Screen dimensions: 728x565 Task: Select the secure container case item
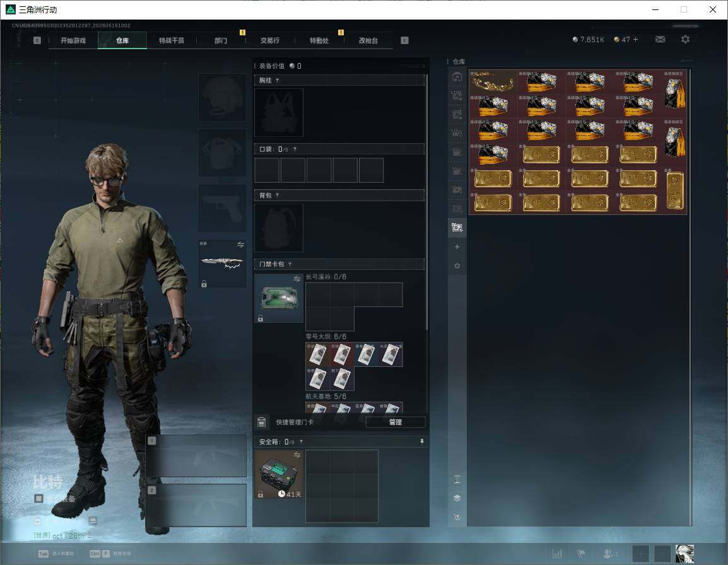(x=279, y=474)
